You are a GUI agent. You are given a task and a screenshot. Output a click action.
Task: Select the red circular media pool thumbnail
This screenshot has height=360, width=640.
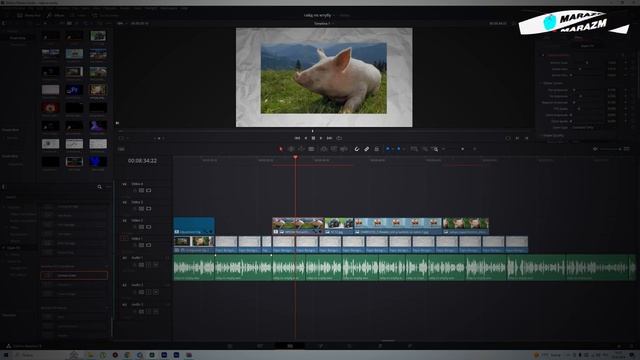pyautogui.click(x=50, y=108)
